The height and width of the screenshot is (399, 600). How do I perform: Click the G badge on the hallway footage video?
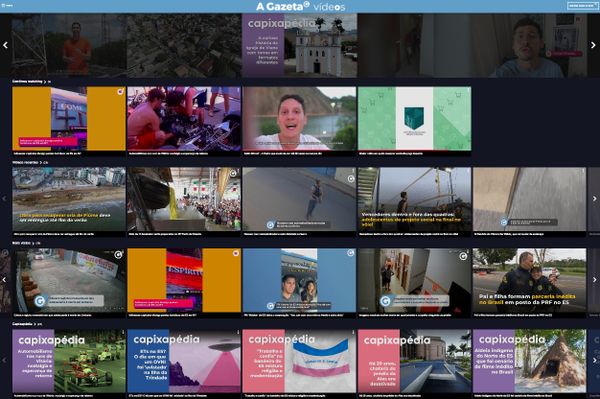[463, 256]
